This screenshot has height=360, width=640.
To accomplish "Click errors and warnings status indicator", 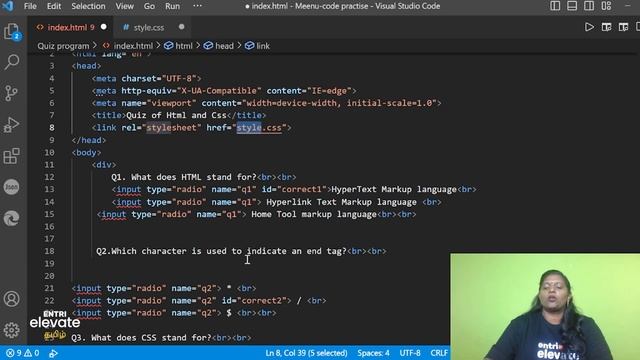I will (23, 353).
